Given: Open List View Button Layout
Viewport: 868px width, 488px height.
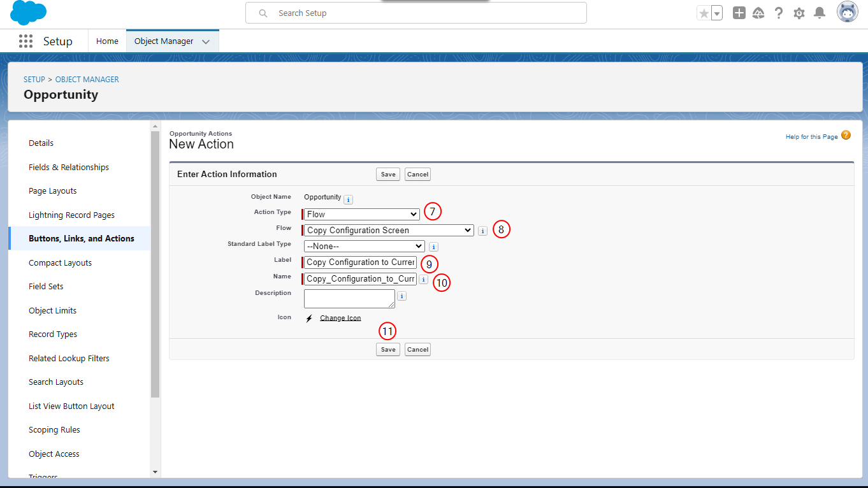Looking at the screenshot, I should (x=71, y=406).
